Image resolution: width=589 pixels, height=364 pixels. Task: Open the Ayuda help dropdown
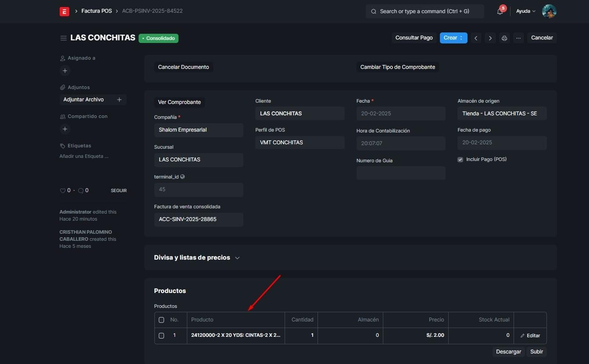(x=525, y=11)
